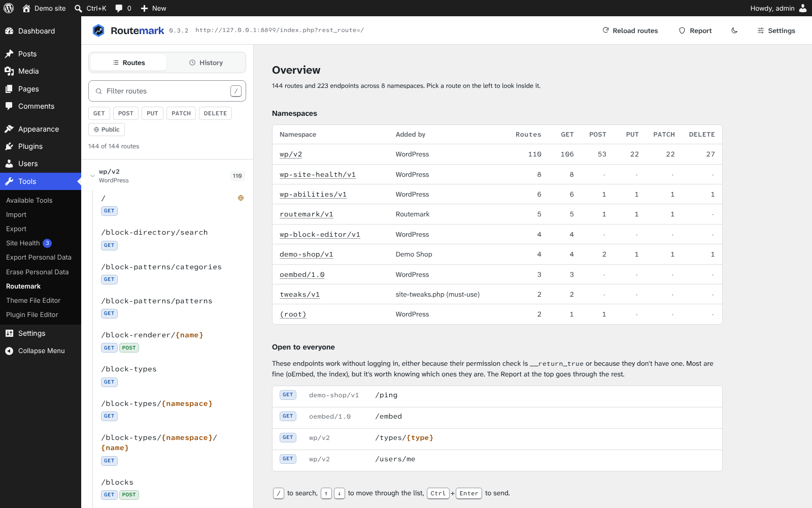Open the admin user avatar menu

click(x=803, y=8)
